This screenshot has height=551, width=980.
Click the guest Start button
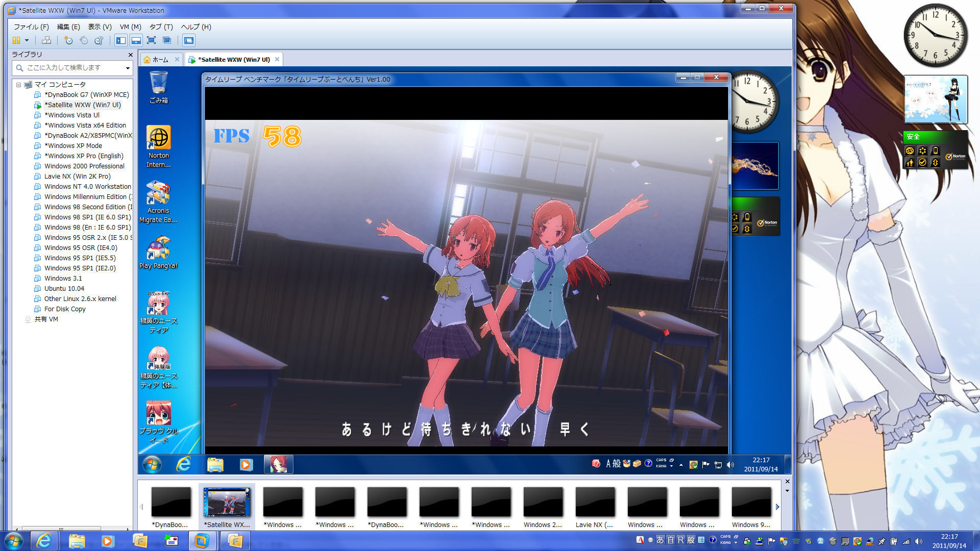tap(152, 464)
